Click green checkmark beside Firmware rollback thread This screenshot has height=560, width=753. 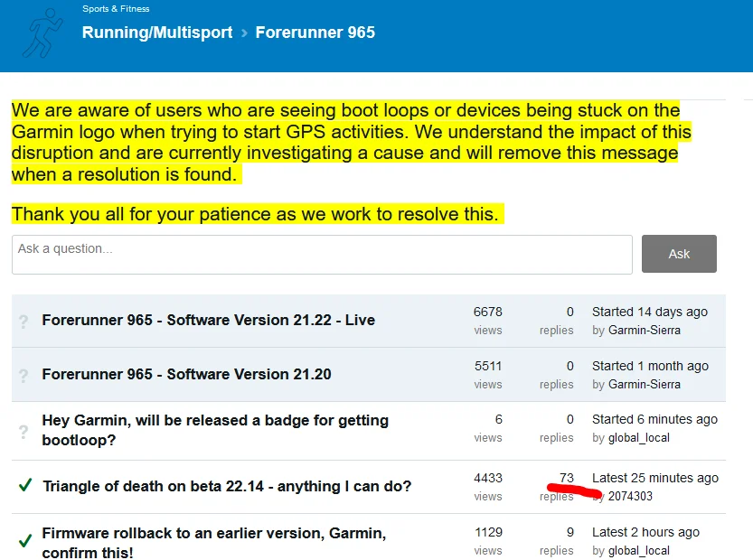coord(24,542)
